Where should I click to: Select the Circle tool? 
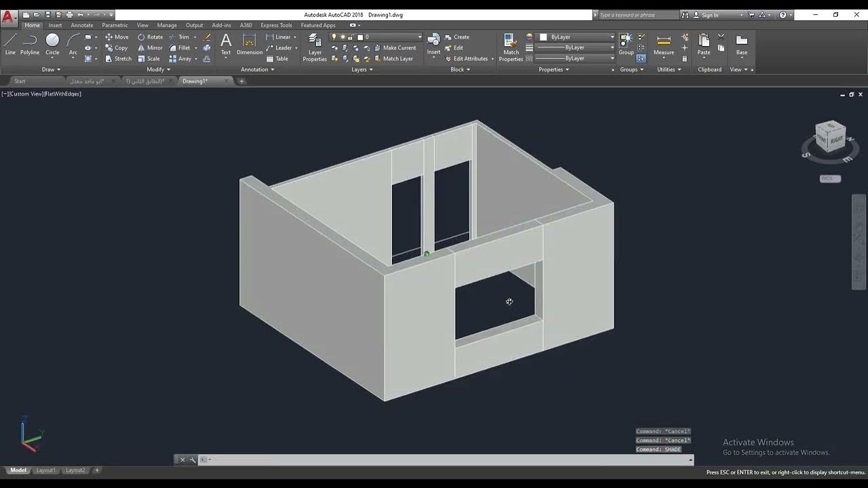click(52, 44)
